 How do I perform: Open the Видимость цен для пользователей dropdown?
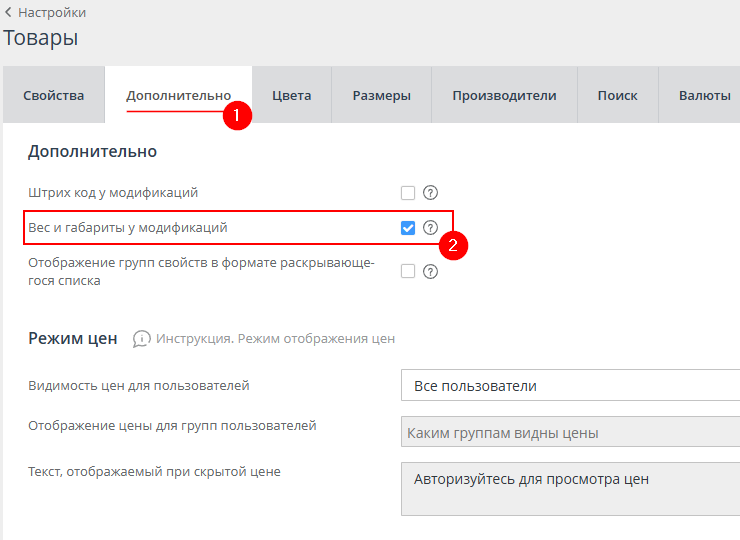[570, 386]
